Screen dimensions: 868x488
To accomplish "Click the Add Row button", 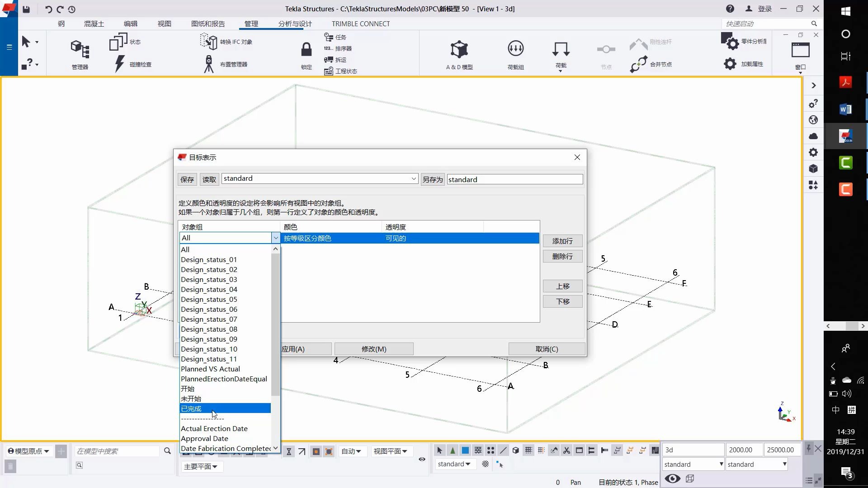I will (562, 241).
